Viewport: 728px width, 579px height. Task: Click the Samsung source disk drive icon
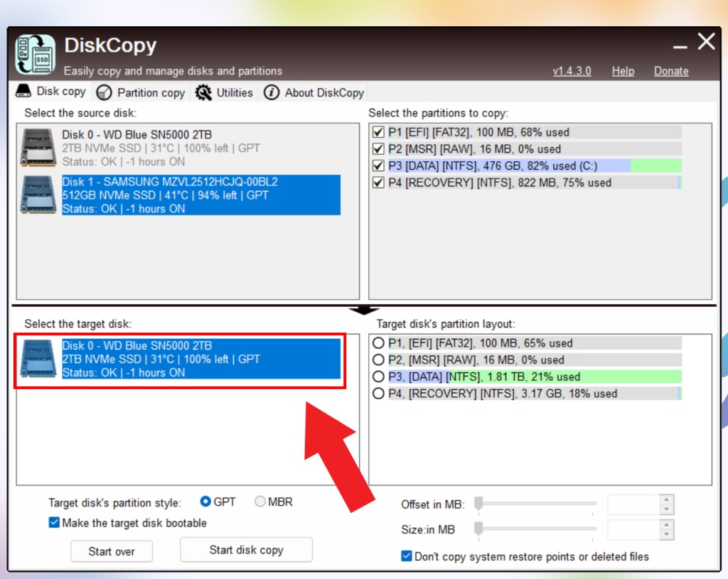click(x=38, y=195)
